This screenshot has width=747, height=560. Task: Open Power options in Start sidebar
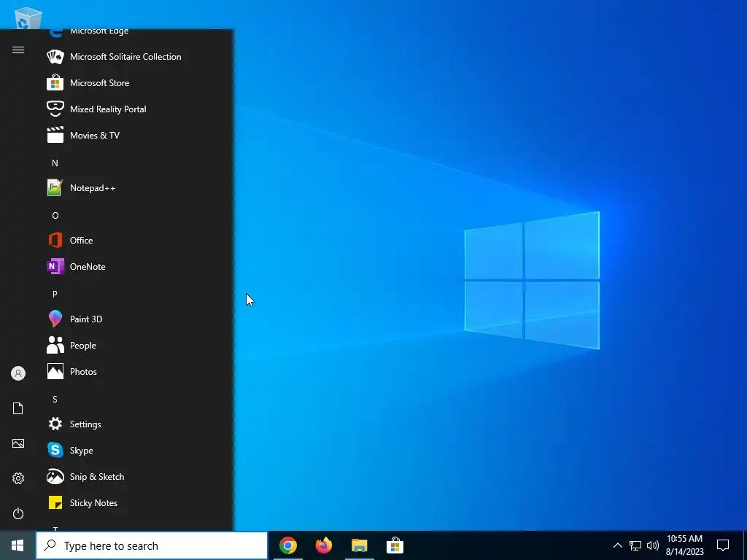pyautogui.click(x=18, y=513)
